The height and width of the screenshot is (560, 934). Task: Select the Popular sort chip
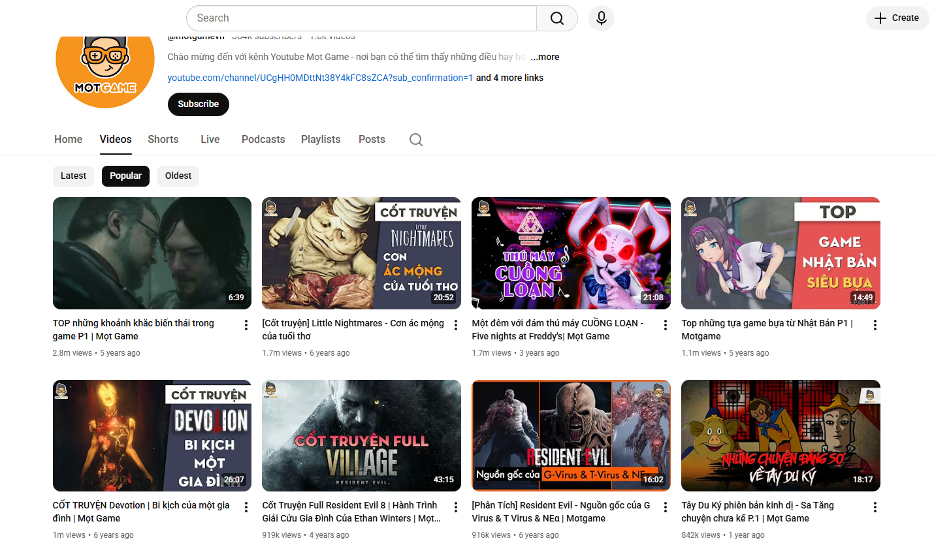coord(125,176)
